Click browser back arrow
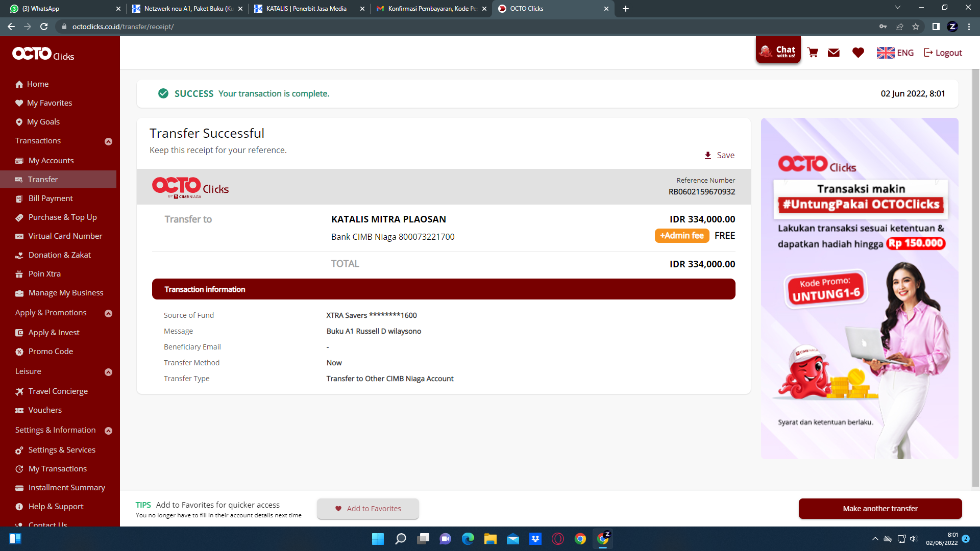 (x=11, y=27)
